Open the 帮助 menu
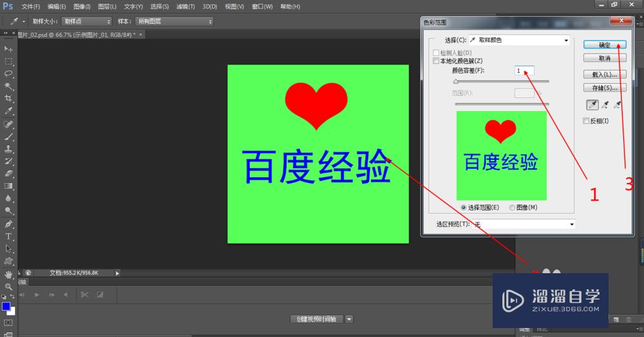 point(290,6)
